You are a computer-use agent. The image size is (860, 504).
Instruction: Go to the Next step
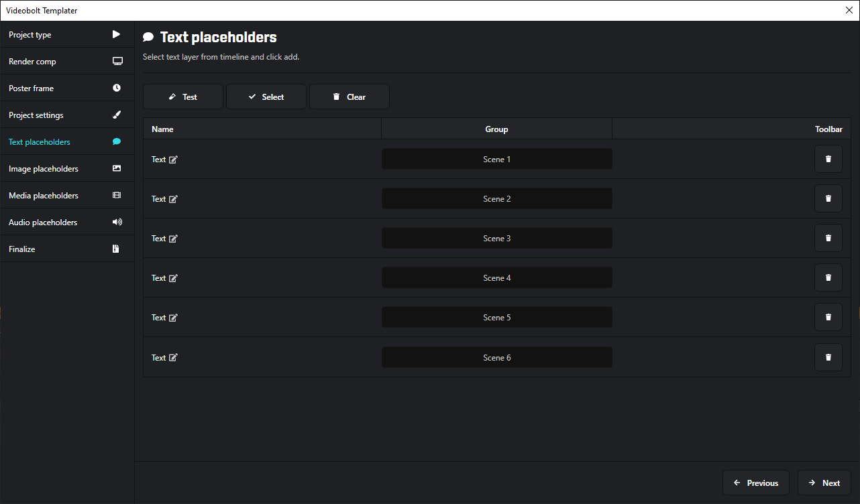824,483
